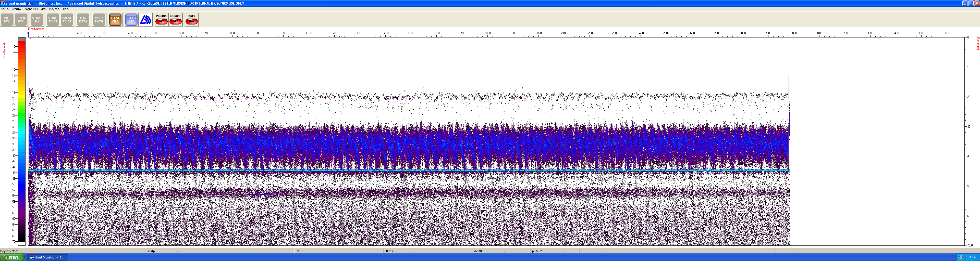980x261 pixels.
Task: Click the Amplitude (dB) axis label
Action: pyautogui.click(x=5, y=49)
